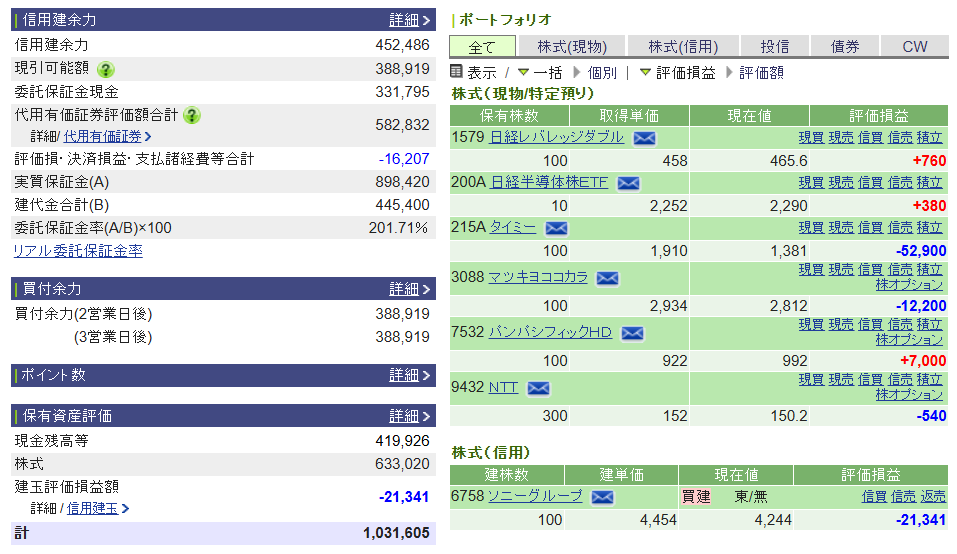Switch to 個別 display mode
957x554 pixels.
coord(602,73)
